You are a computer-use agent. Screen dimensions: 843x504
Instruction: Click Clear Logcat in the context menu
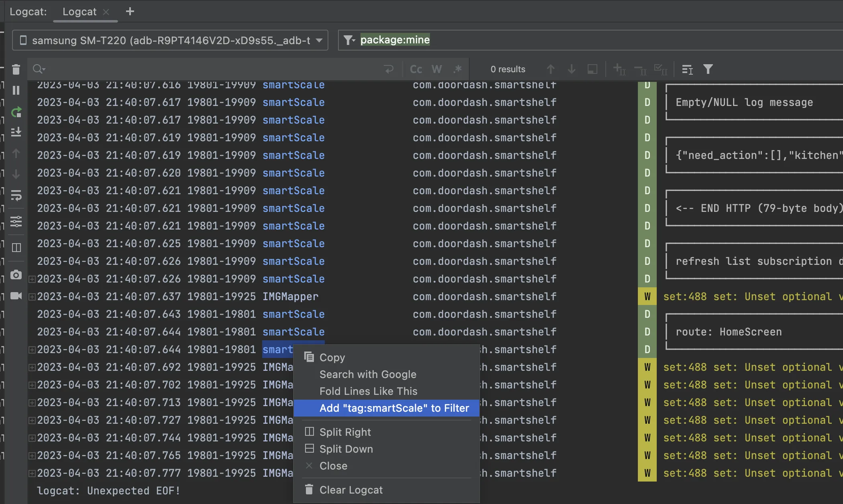351,490
